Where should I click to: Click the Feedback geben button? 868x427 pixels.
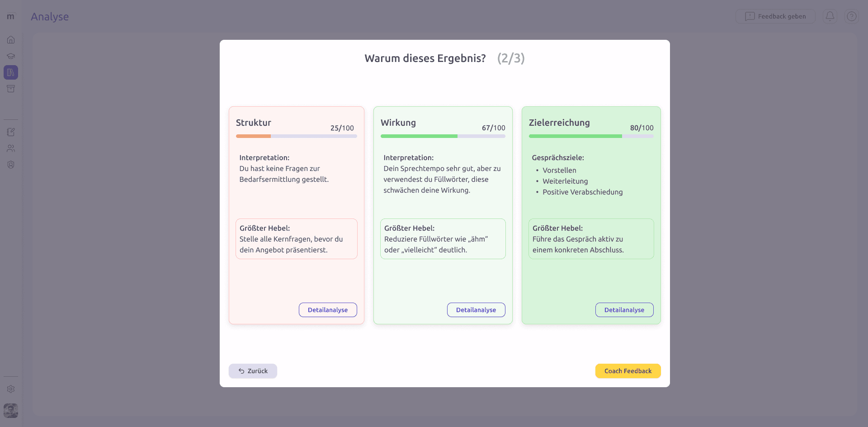(775, 16)
